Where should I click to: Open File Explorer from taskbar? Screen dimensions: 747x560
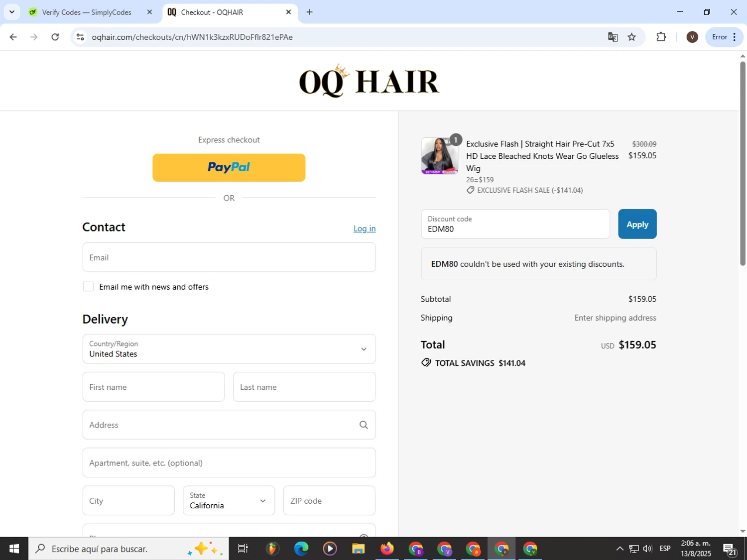[x=358, y=549]
